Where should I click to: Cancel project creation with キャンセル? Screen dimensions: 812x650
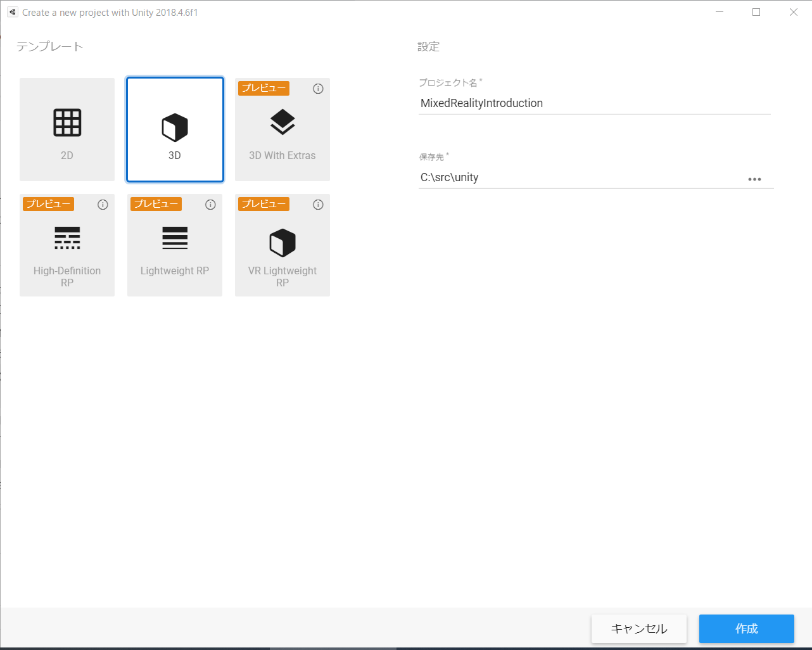[x=639, y=628]
